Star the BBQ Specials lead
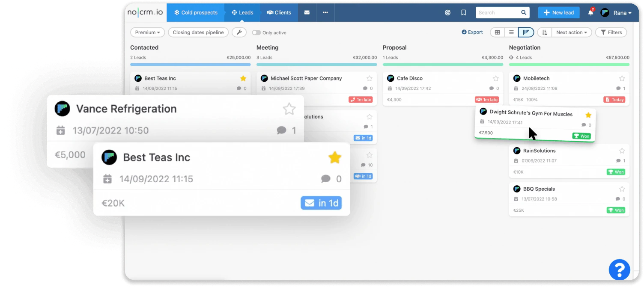Image resolution: width=644 pixels, height=287 pixels. [622, 189]
